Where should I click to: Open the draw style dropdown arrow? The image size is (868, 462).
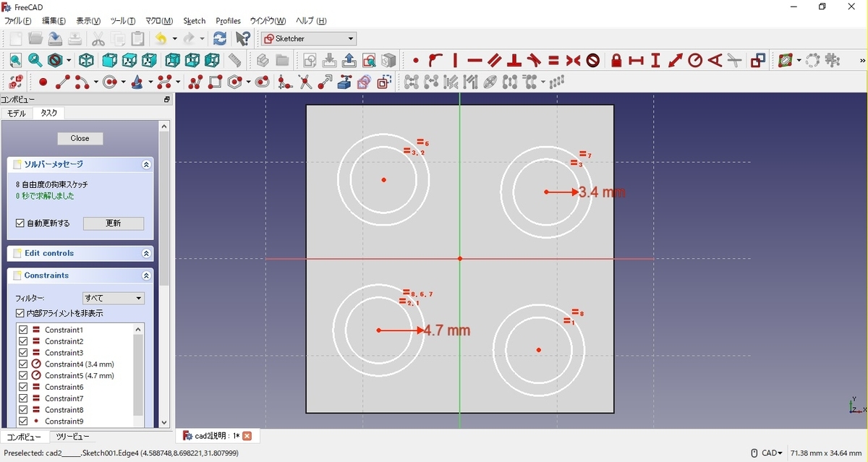(x=69, y=61)
